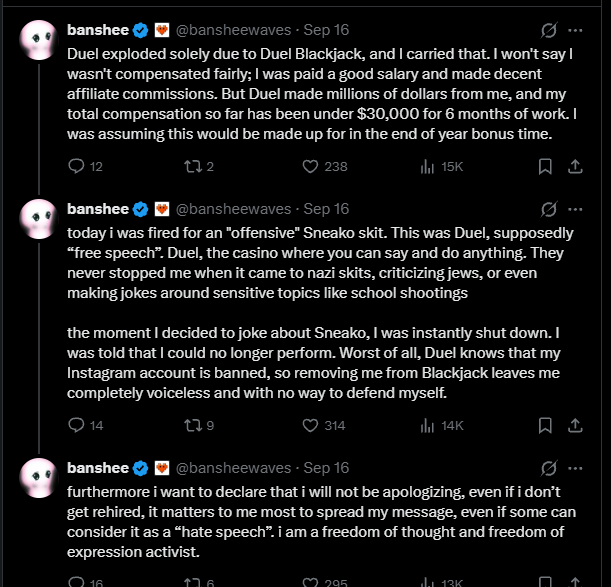Screen dimensions: 611x587
Task: Open more options on not apologizing tweet
Action: (x=575, y=468)
